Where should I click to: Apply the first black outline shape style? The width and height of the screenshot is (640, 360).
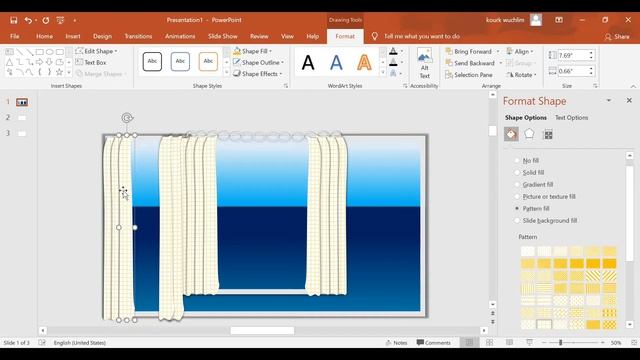click(x=152, y=62)
